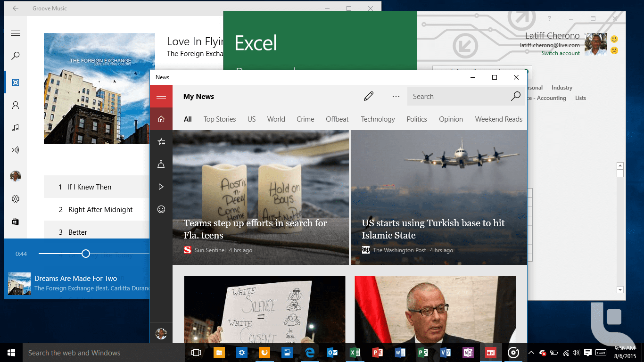Open Videos play icon in News sidebar
Screen dimensions: 644x362
pyautogui.click(x=161, y=187)
